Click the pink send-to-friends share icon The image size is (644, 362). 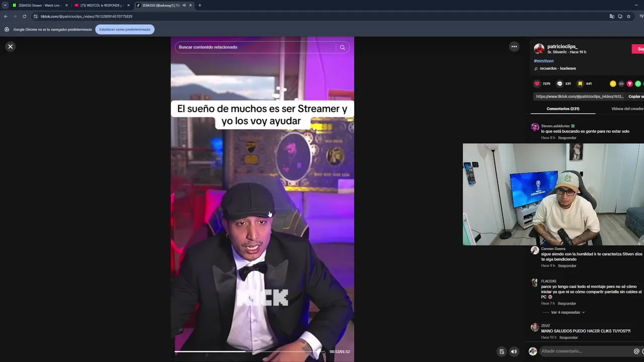tap(629, 83)
